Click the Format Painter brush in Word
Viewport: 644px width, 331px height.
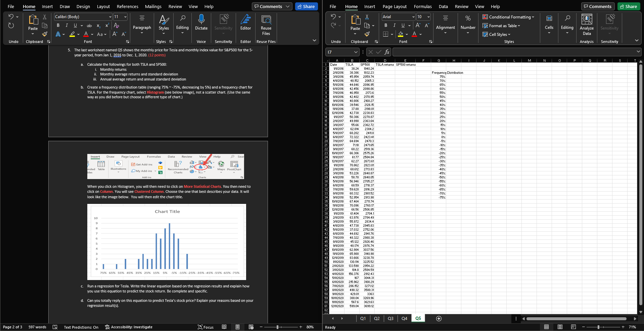(45, 34)
